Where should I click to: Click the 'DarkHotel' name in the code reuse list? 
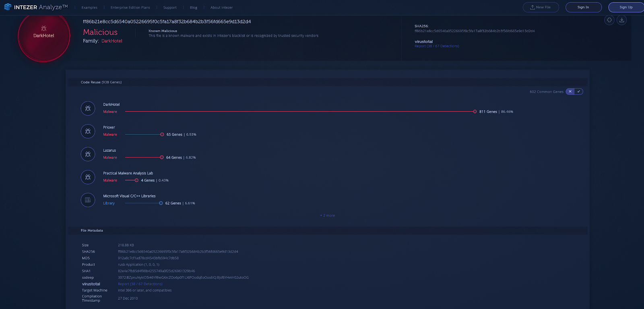click(111, 105)
